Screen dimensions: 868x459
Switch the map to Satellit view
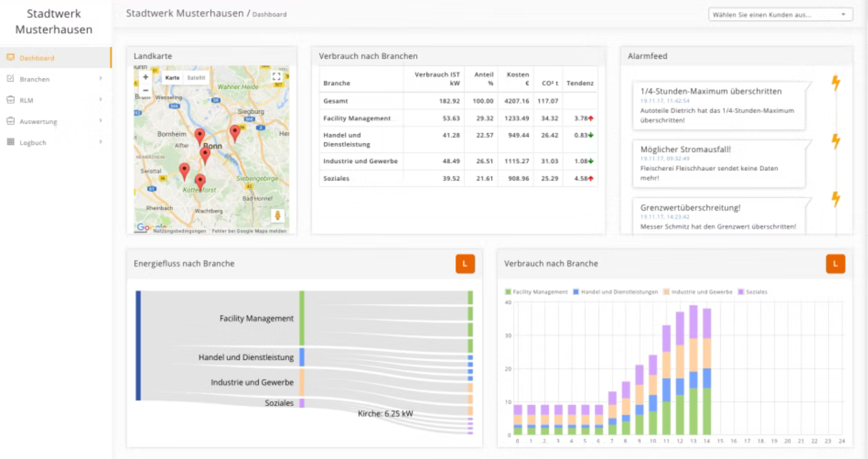coord(196,78)
